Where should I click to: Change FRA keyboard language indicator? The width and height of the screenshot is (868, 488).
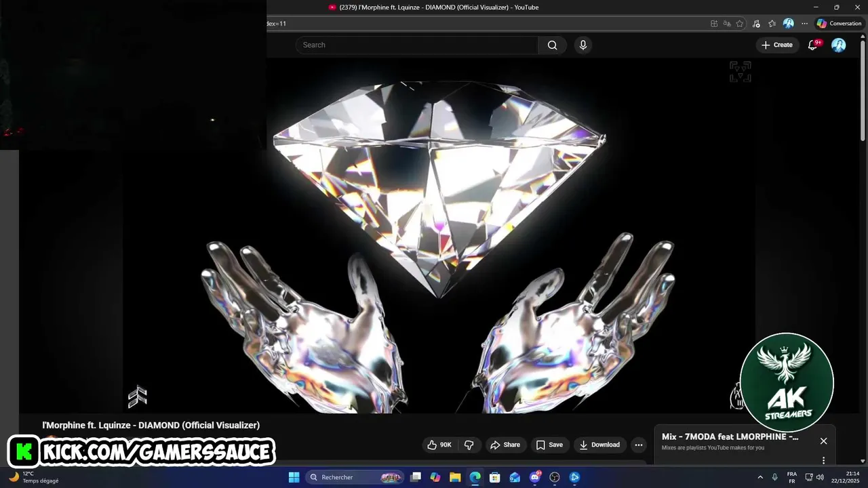[792, 477]
